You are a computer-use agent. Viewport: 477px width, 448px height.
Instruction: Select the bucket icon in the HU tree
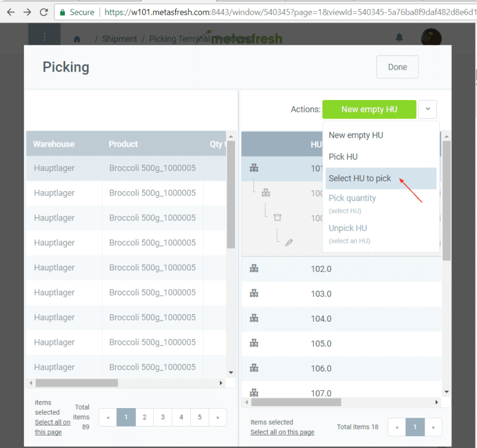click(277, 217)
